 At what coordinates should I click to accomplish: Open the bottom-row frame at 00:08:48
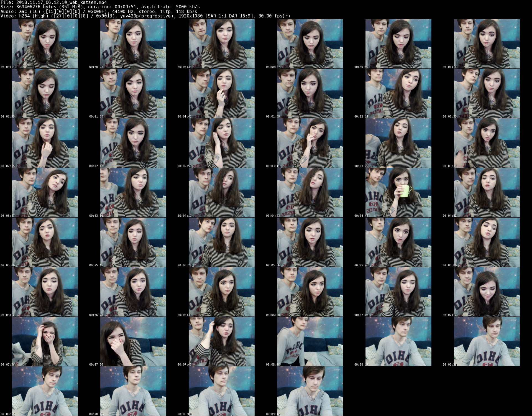(x=133, y=391)
